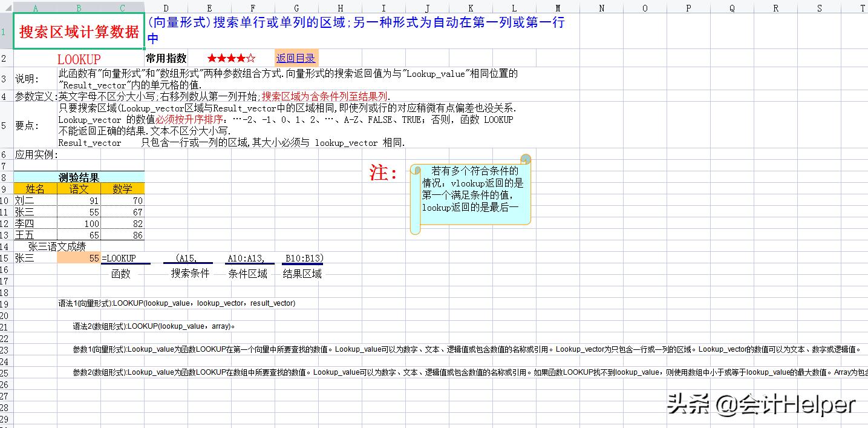Select the LOOKUP function name cell
The height and width of the screenshot is (428, 868).
coord(77,58)
